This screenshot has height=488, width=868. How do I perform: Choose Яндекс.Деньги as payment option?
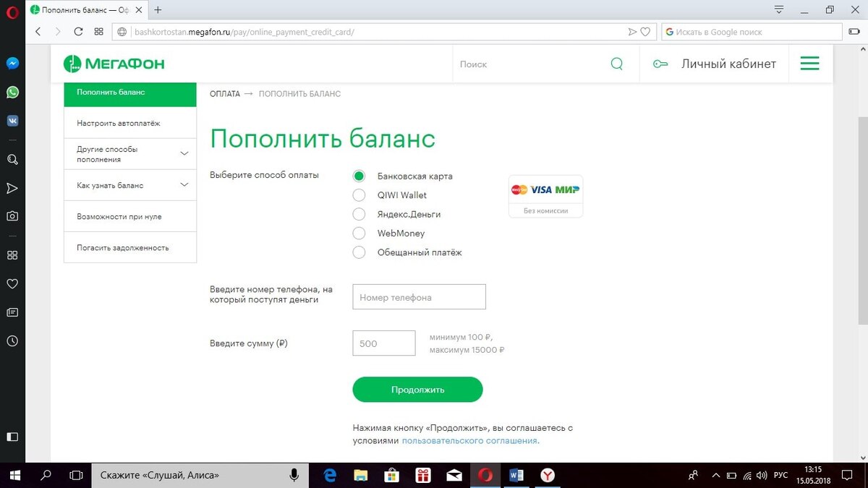pos(359,214)
